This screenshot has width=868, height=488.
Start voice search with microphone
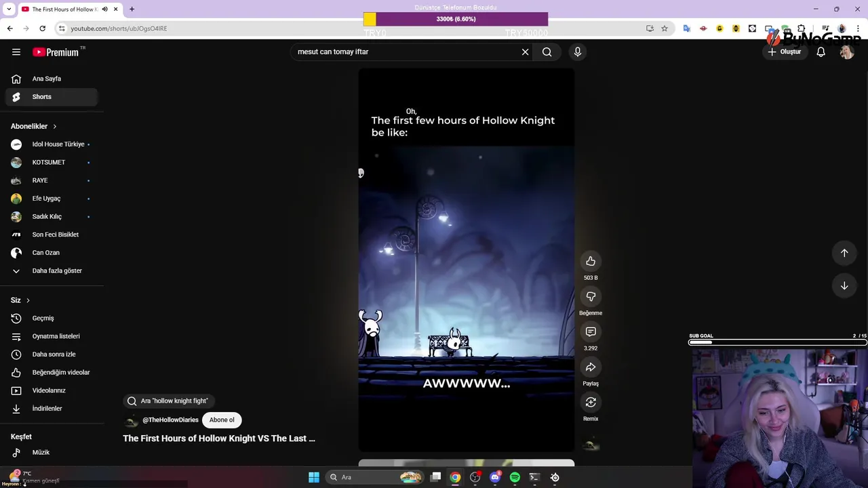(x=578, y=52)
